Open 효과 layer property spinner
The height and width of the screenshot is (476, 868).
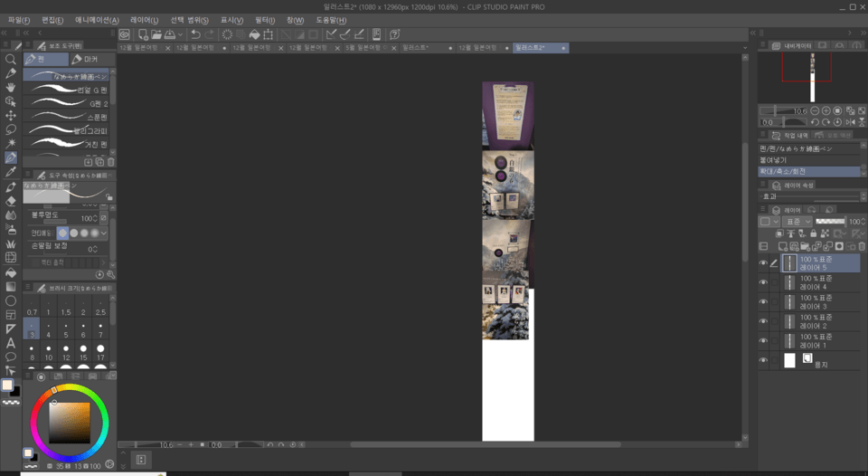[x=863, y=196]
